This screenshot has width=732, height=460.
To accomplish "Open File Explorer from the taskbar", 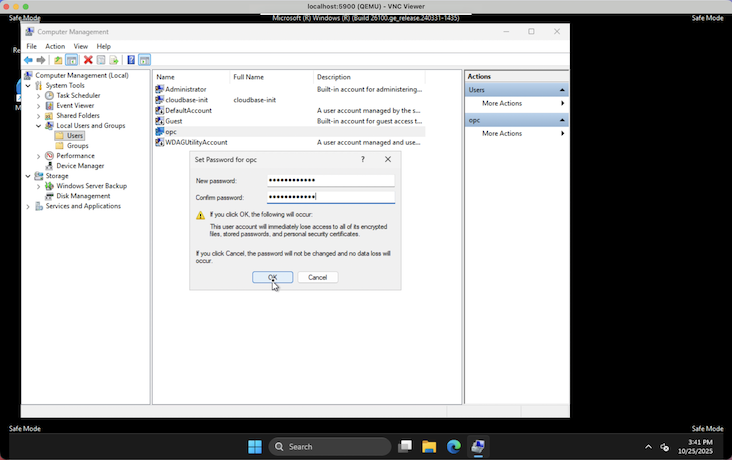I will click(x=429, y=447).
